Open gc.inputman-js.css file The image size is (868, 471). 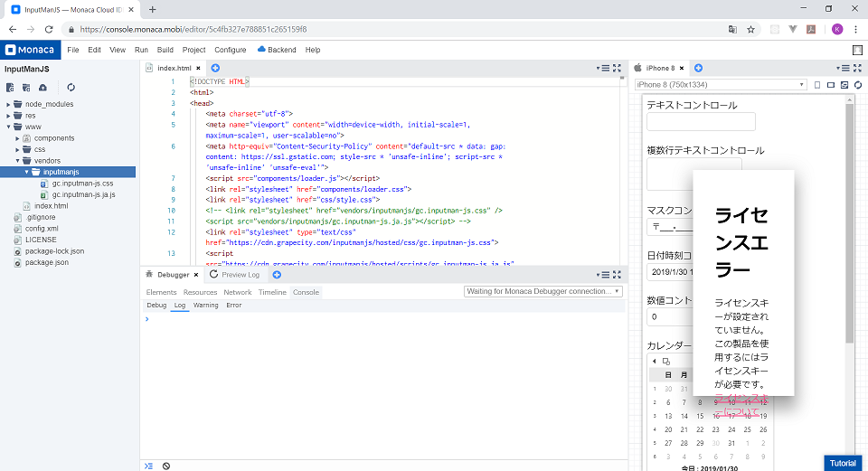pos(82,184)
